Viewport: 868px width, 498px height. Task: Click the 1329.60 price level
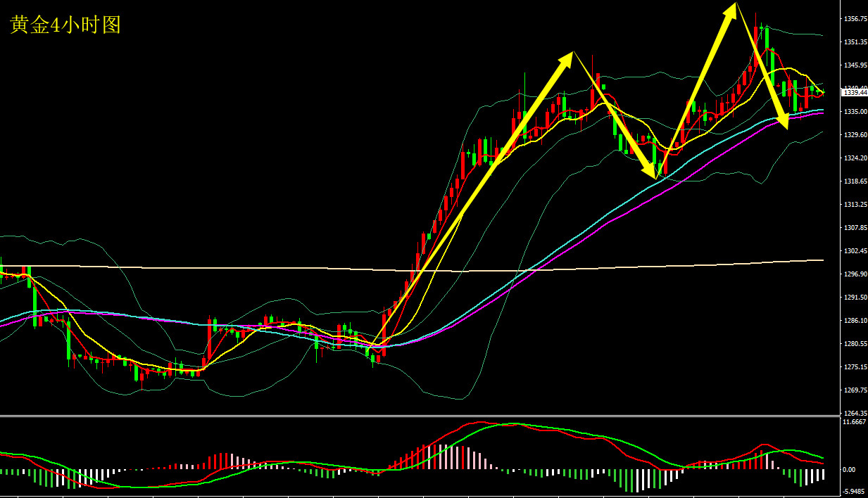pos(855,135)
